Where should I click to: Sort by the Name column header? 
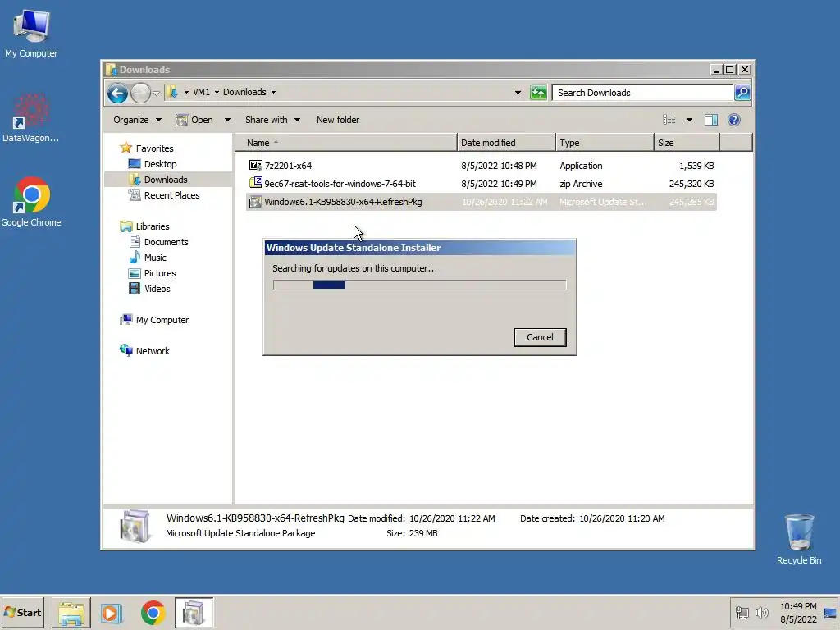(x=346, y=143)
